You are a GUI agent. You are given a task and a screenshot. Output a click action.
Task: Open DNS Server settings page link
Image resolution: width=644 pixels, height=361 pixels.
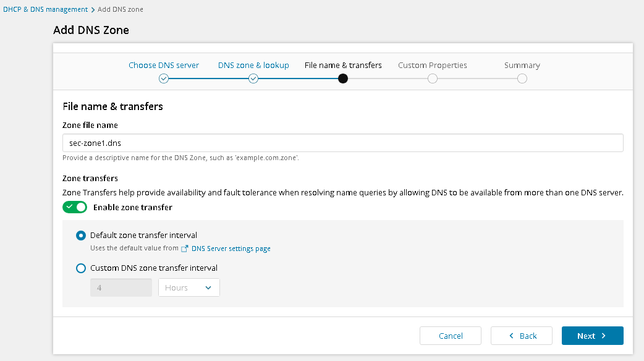tap(231, 248)
